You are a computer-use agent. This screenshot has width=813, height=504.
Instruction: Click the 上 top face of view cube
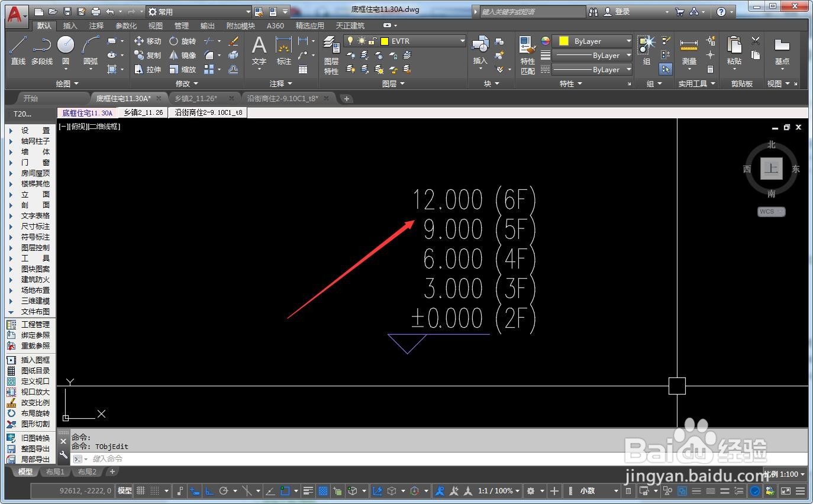(771, 169)
